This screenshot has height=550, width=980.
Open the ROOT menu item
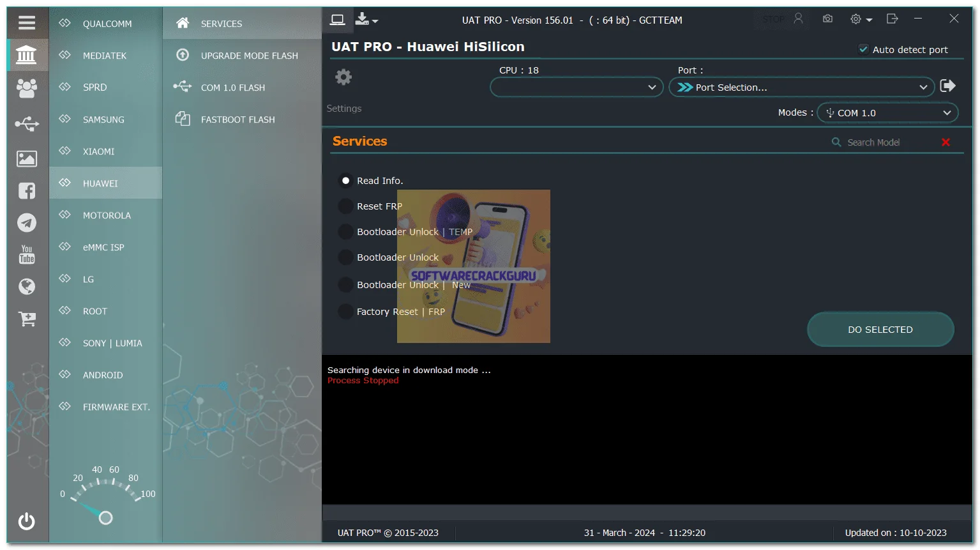pyautogui.click(x=105, y=311)
